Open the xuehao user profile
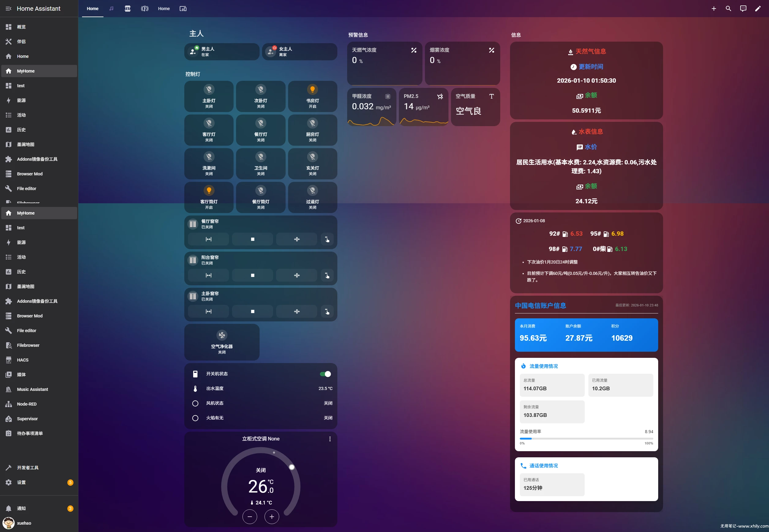769x532 pixels. tap(24, 523)
